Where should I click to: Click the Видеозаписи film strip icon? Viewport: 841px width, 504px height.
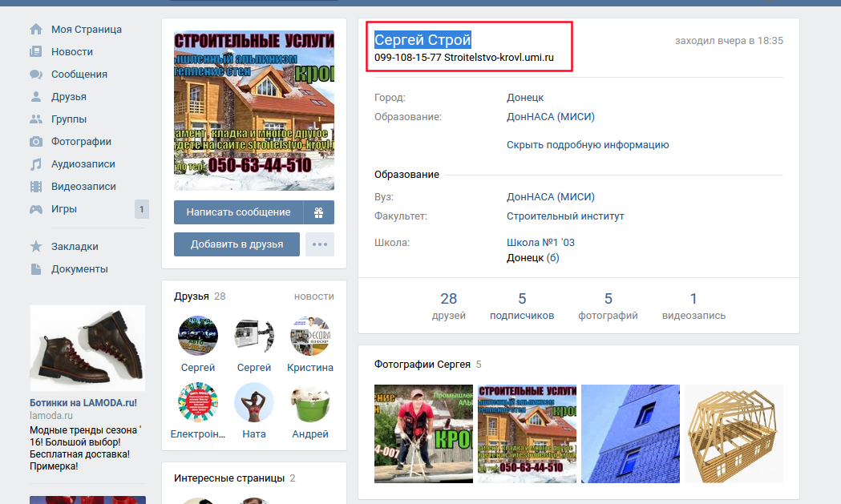click(x=36, y=187)
